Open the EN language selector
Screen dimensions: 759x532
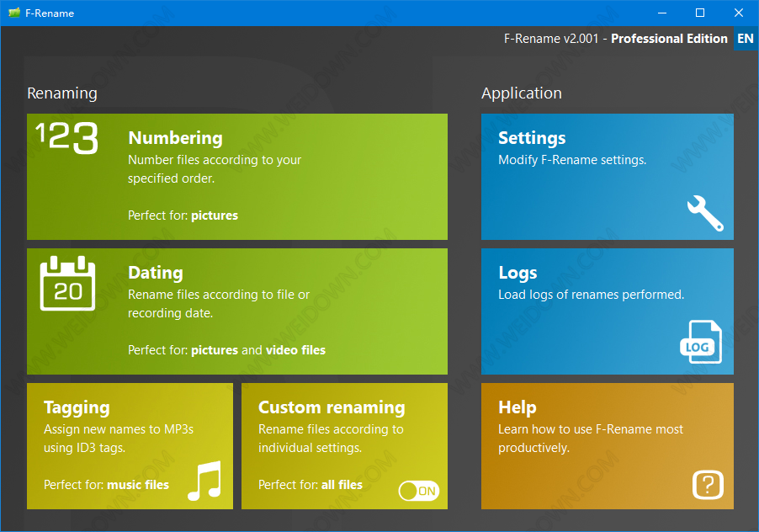[746, 39]
